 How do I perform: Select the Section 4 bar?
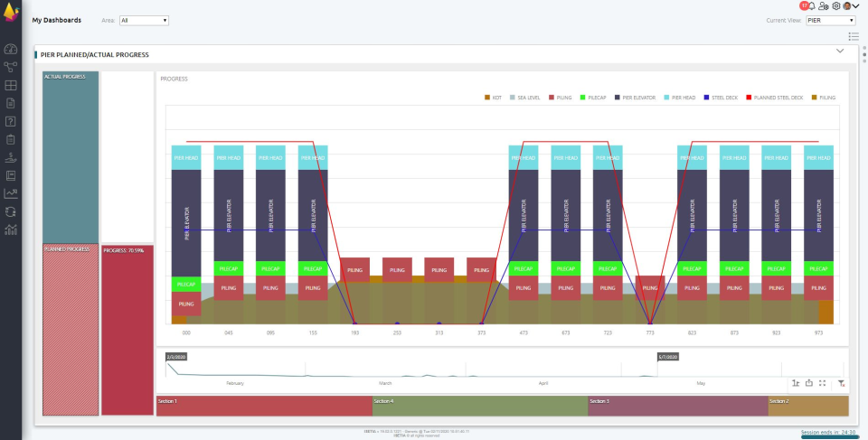[x=480, y=407]
